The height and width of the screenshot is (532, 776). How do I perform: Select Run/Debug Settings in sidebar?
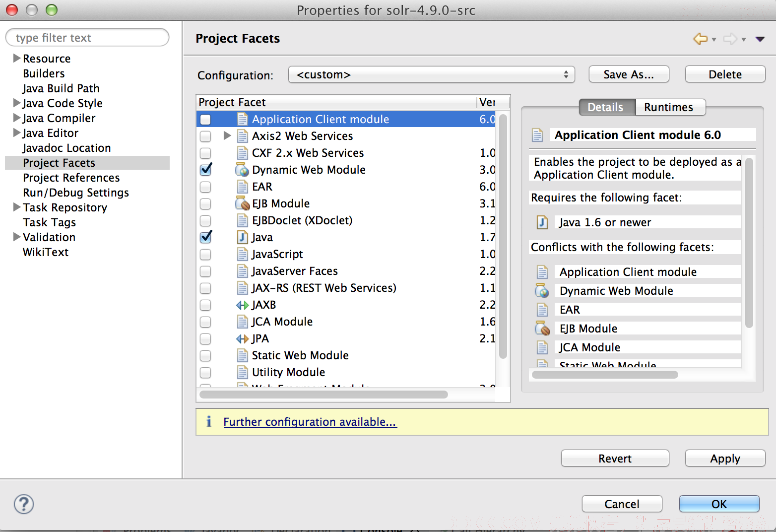click(x=76, y=193)
